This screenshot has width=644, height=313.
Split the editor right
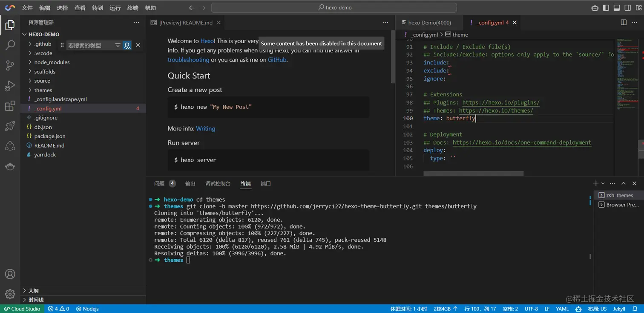coord(624,23)
